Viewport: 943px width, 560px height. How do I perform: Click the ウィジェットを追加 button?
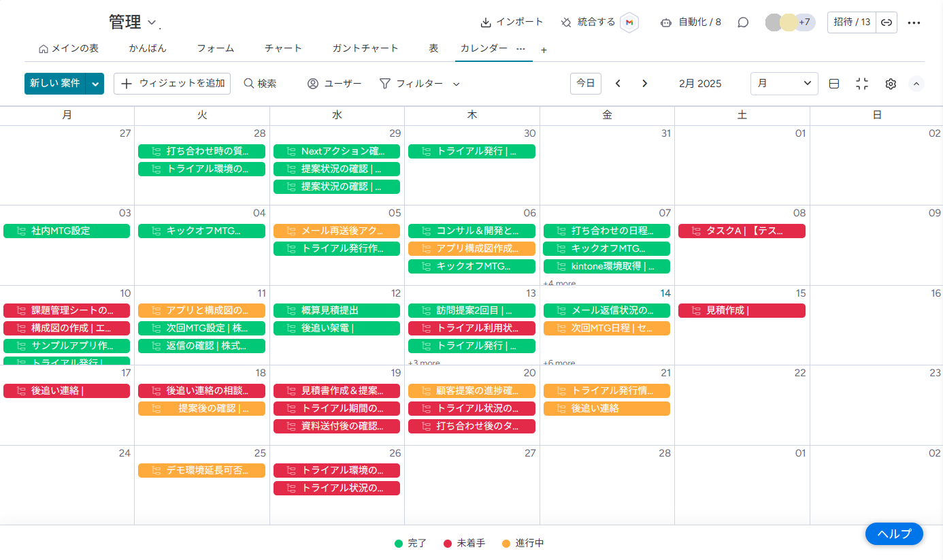coord(172,84)
